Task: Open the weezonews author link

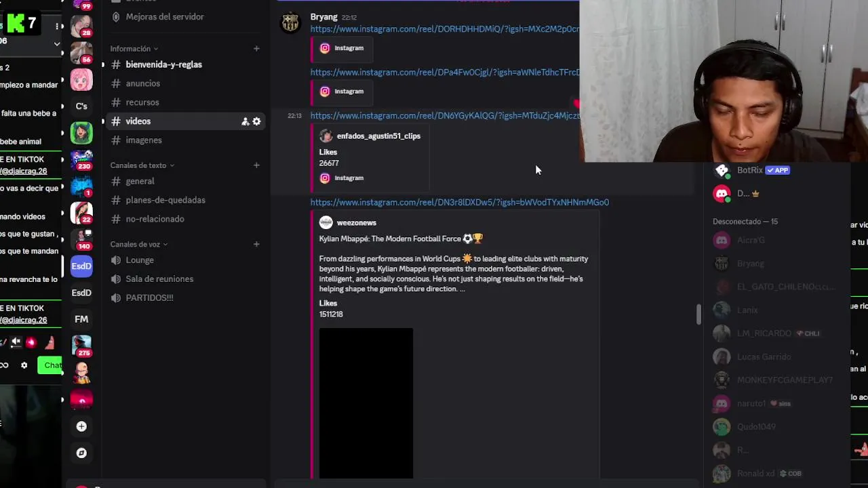Action: coord(356,222)
